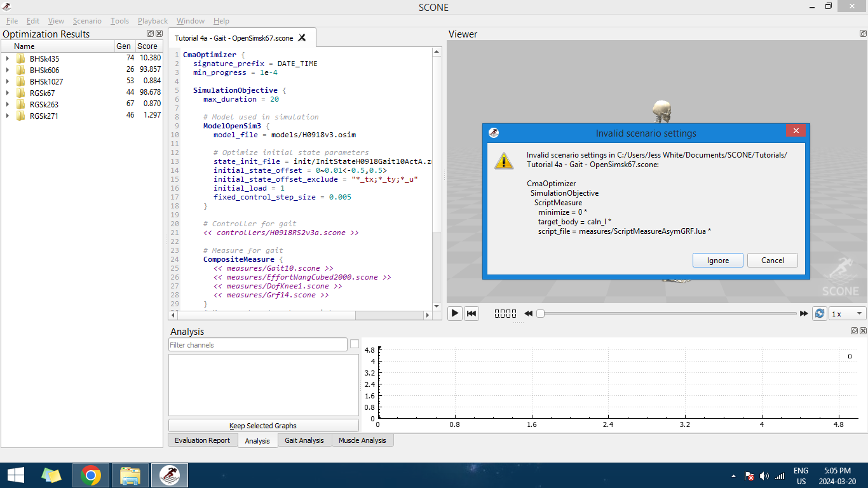Switch to the Muscle Analysis tab

362,440
